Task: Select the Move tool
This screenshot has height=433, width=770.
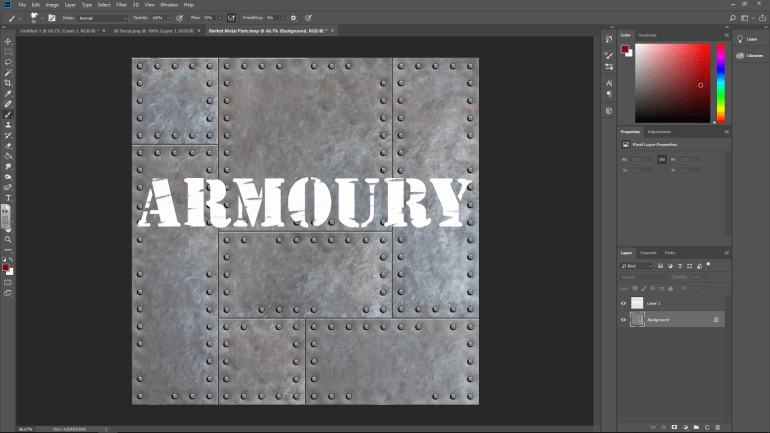Action: (x=8, y=40)
